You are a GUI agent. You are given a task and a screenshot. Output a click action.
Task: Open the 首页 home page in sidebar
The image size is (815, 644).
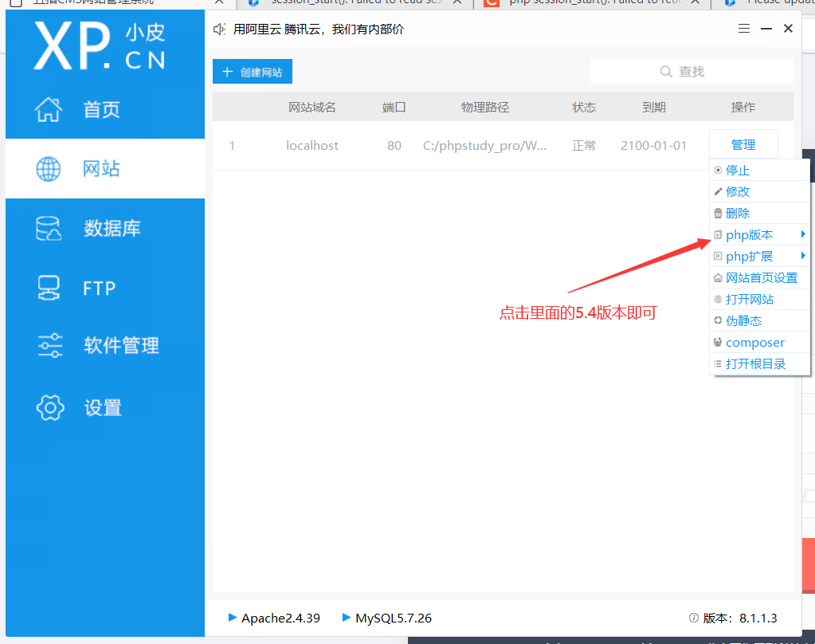105,110
